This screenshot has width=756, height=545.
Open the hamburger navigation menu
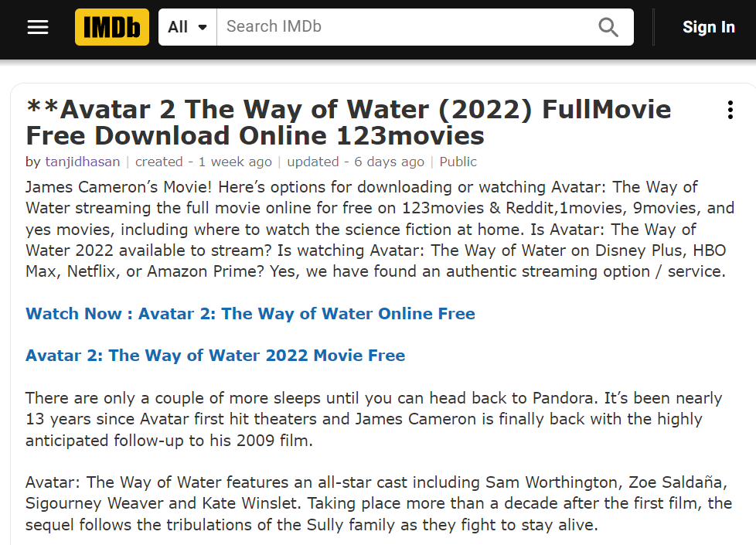tap(38, 27)
